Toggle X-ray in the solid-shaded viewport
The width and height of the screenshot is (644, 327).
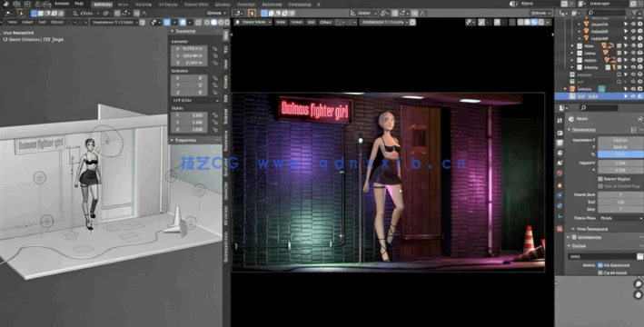tap(198, 22)
